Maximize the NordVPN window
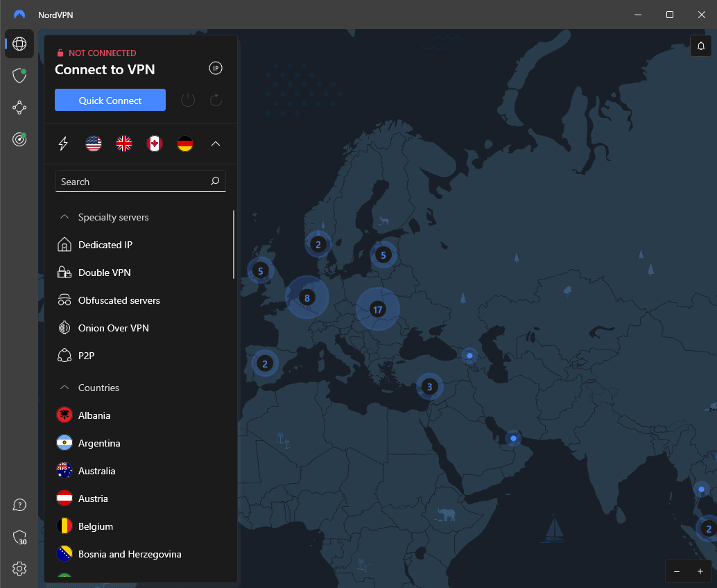Viewport: 717px width, 588px height. tap(670, 15)
